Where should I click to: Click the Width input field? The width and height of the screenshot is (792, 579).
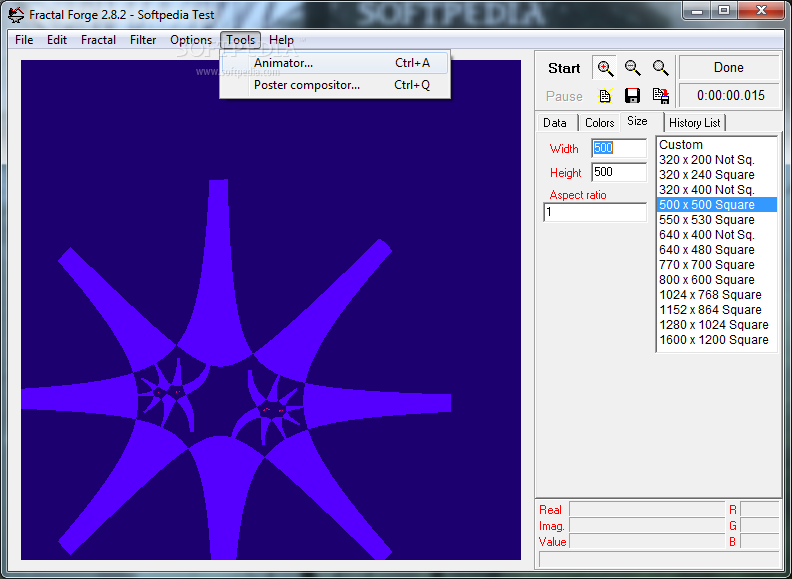[619, 148]
